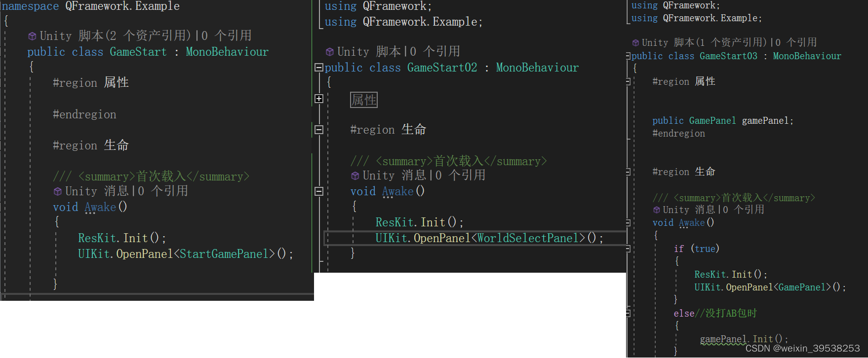Open '0 个引用' CodeLens above GameStart02 Awake
Viewport: 868px width, 358px height.
tap(460, 176)
